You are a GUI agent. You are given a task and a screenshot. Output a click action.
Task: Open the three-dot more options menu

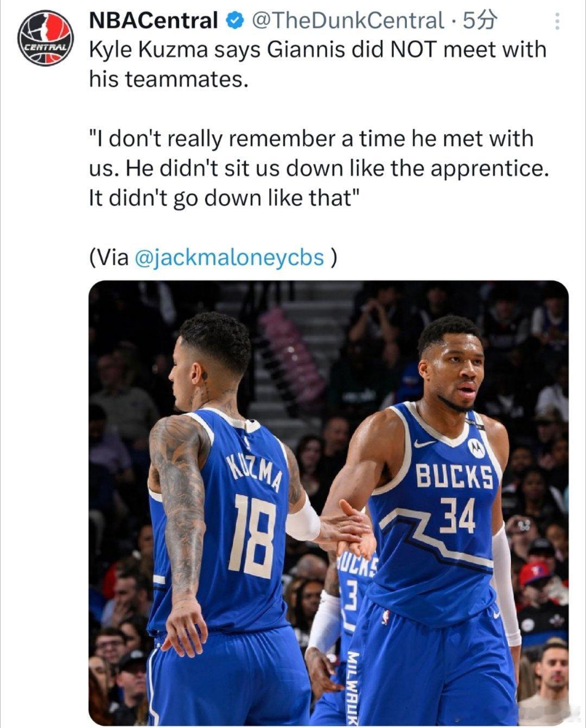[x=556, y=22]
